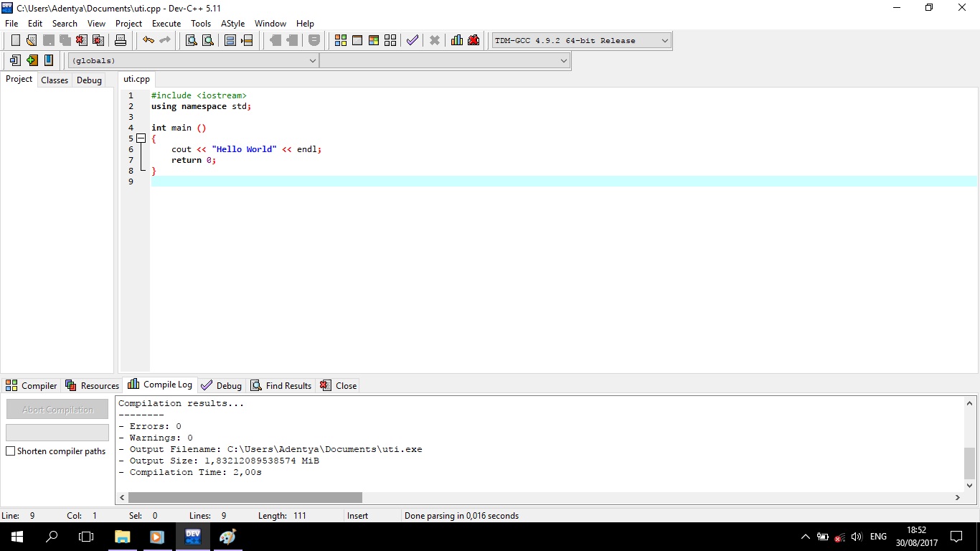Open the TDM-GCC compiler set dropdown

[x=582, y=40]
